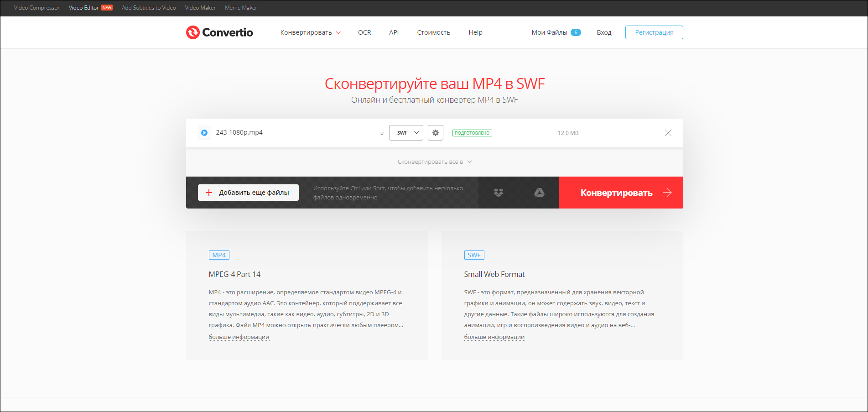This screenshot has width=868, height=412.
Task: Click Вход to sign in
Action: coord(604,32)
